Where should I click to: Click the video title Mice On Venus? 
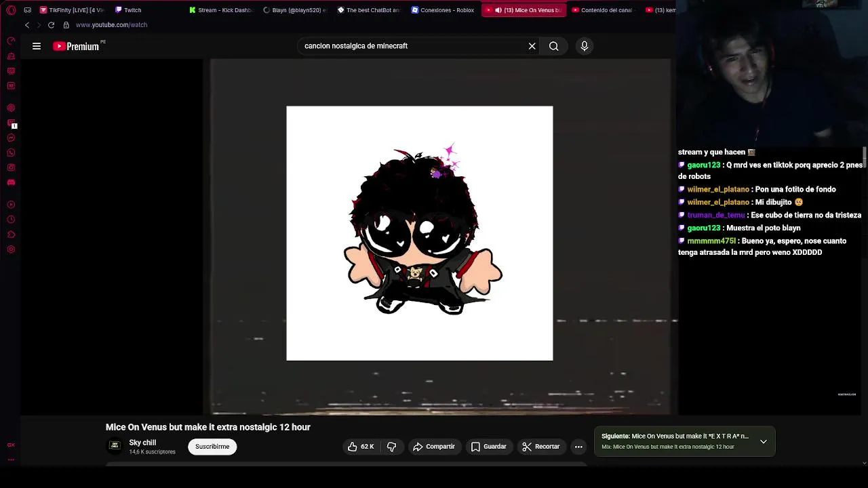coord(208,427)
